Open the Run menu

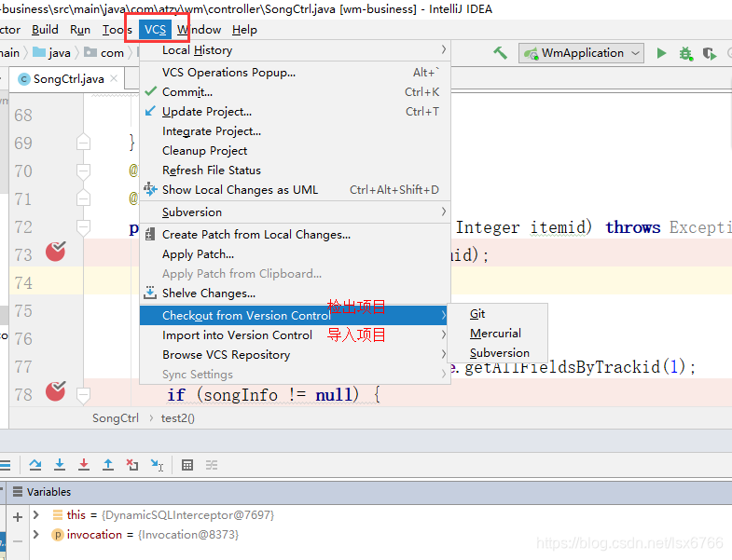[x=80, y=30]
